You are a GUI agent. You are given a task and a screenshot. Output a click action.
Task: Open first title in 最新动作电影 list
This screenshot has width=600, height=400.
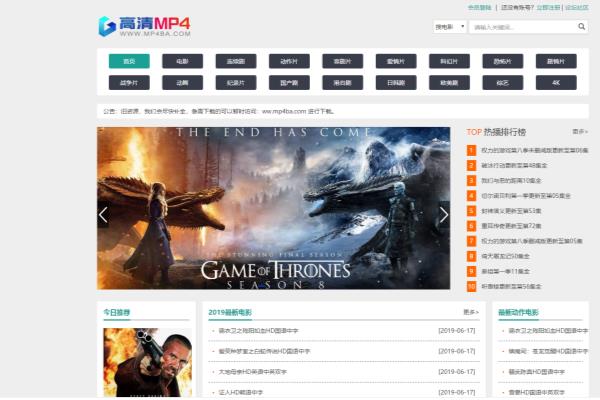point(548,330)
